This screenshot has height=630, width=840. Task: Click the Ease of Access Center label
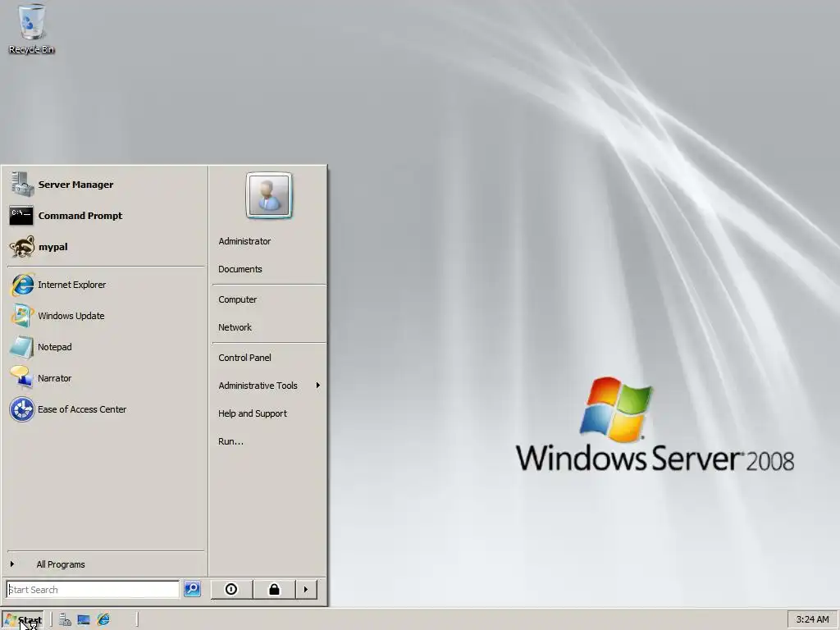[82, 409]
